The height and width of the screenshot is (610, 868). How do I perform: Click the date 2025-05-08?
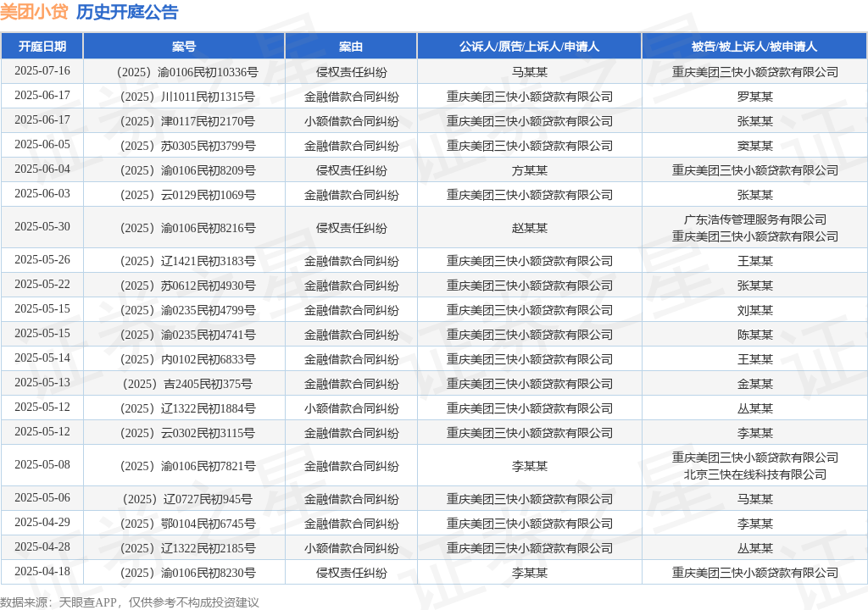click(x=42, y=464)
